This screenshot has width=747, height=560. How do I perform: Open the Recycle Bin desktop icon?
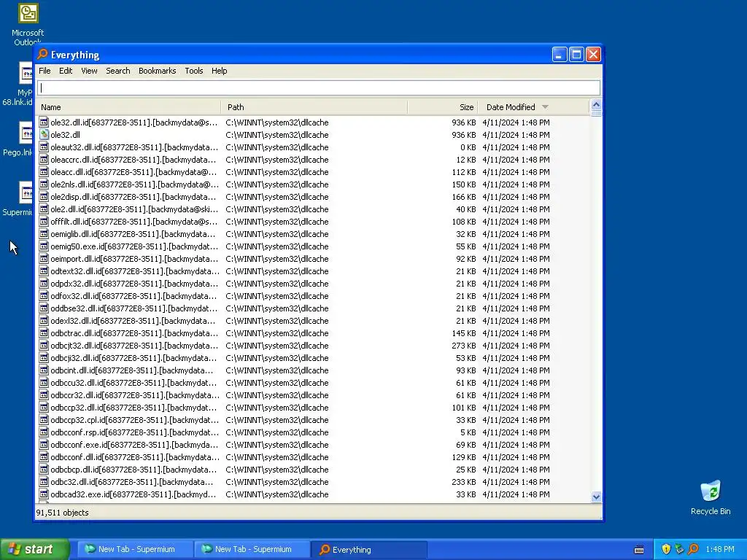(x=711, y=497)
